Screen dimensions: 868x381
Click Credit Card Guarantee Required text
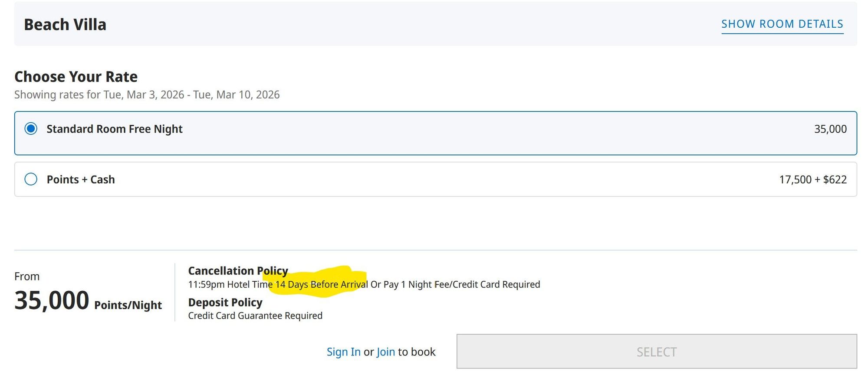click(255, 316)
